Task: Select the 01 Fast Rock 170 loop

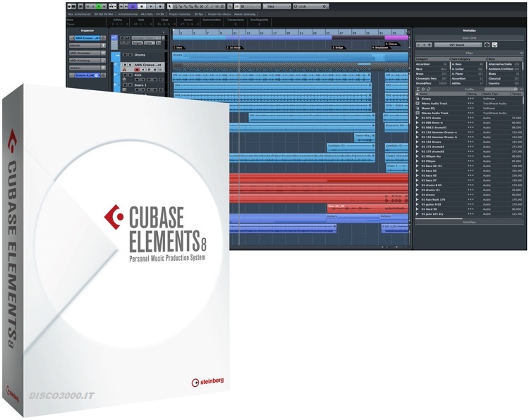Action: pyautogui.click(x=469, y=199)
